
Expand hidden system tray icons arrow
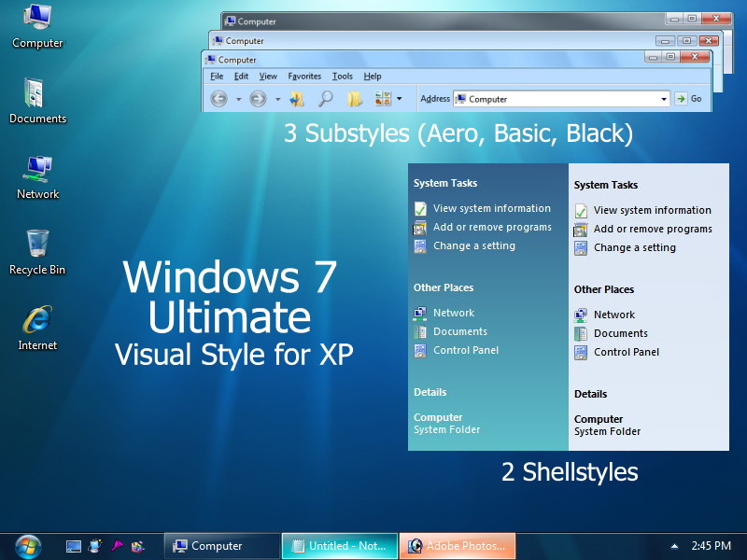[674, 546]
